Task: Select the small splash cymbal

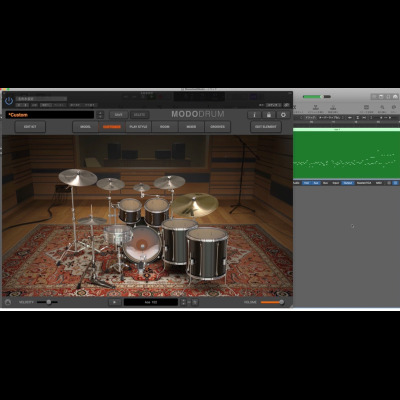Action: pyautogui.click(x=142, y=187)
